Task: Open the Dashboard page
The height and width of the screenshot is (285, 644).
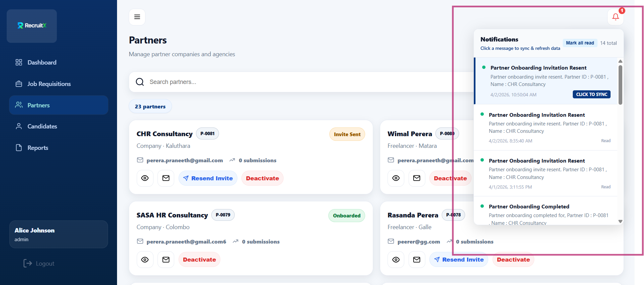Action: (x=42, y=63)
